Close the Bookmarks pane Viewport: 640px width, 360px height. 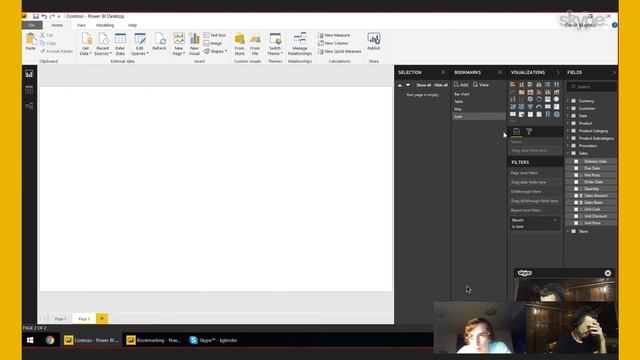click(500, 72)
